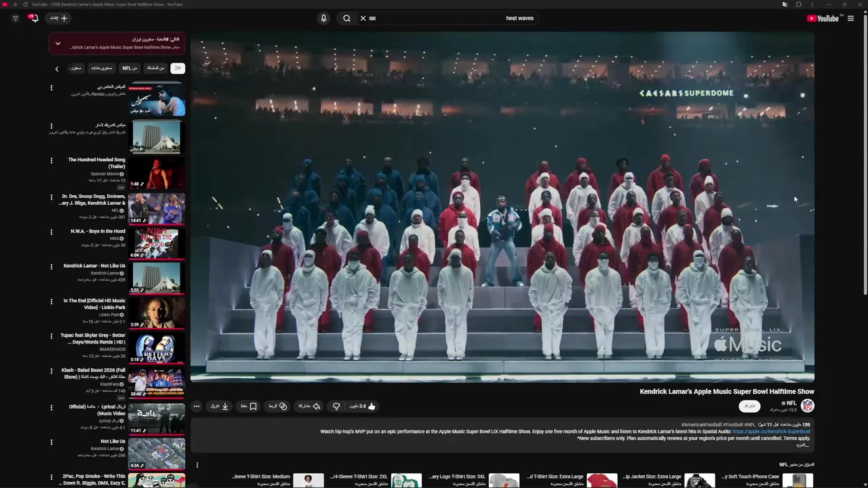The width and height of the screenshot is (868, 488).
Task: Open the NFL store shelf three-dot menu
Action: 197,465
